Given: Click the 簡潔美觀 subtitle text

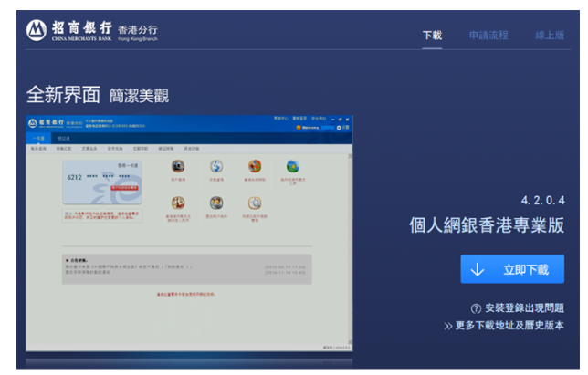Looking at the screenshot, I should click(139, 96).
